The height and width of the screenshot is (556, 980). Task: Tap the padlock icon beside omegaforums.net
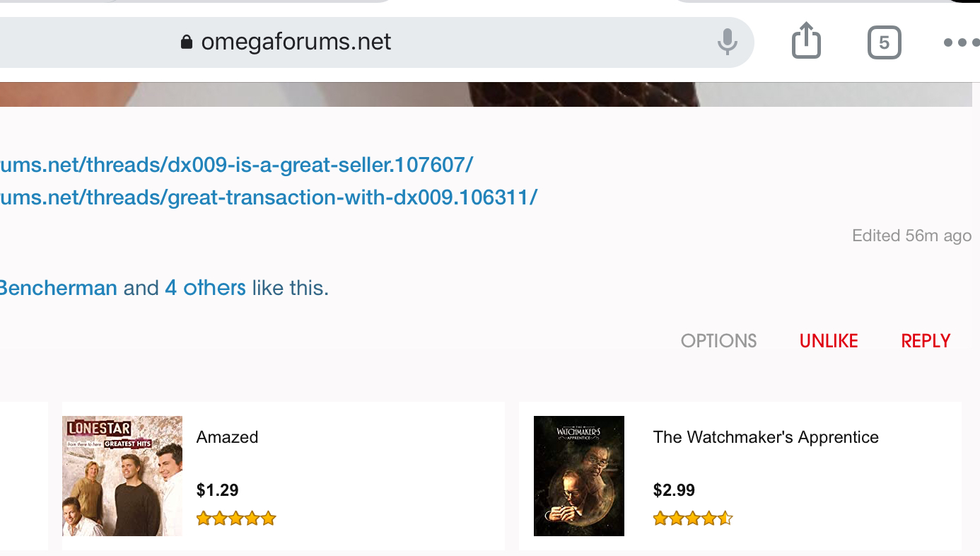click(x=187, y=42)
